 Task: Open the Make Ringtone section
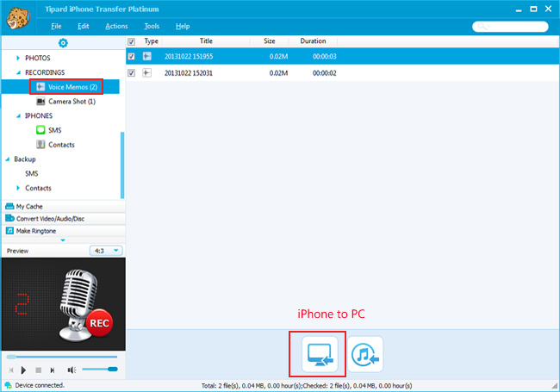pyautogui.click(x=64, y=231)
